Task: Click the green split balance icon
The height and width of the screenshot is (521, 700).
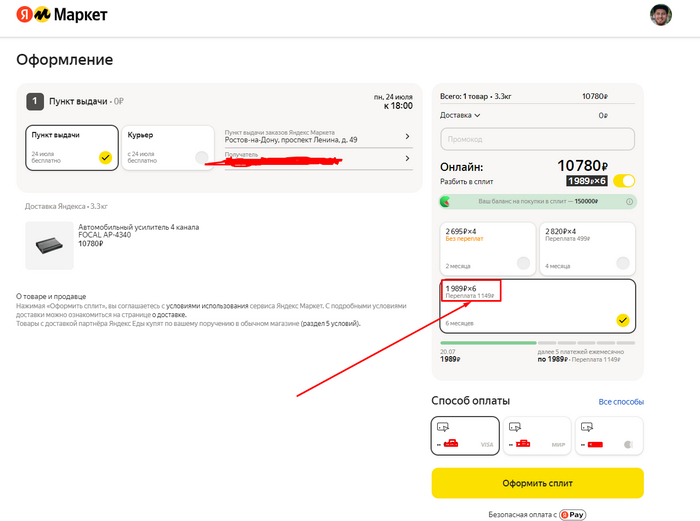Action: [446, 201]
